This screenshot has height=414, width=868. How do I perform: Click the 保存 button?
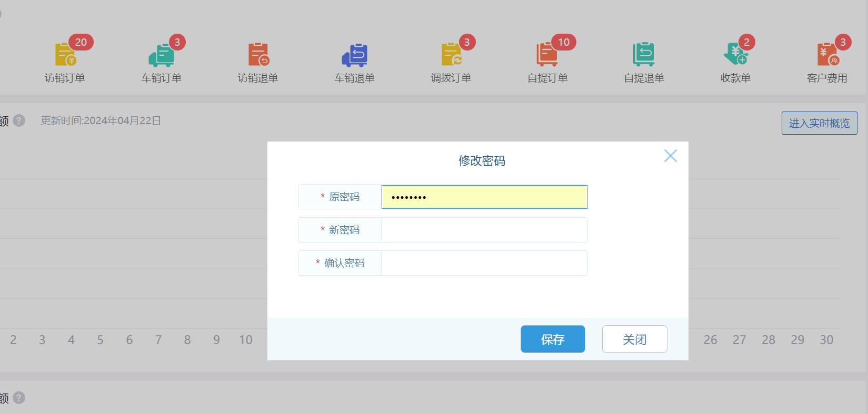pyautogui.click(x=553, y=339)
